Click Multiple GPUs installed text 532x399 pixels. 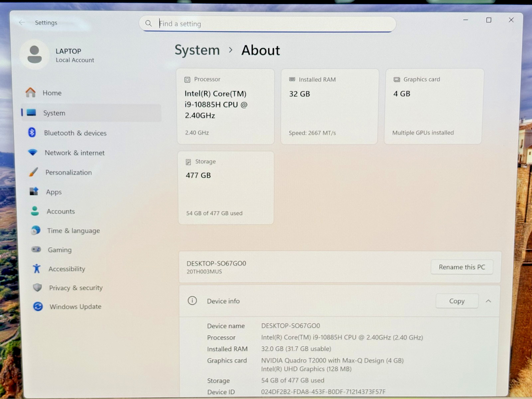coord(423,133)
